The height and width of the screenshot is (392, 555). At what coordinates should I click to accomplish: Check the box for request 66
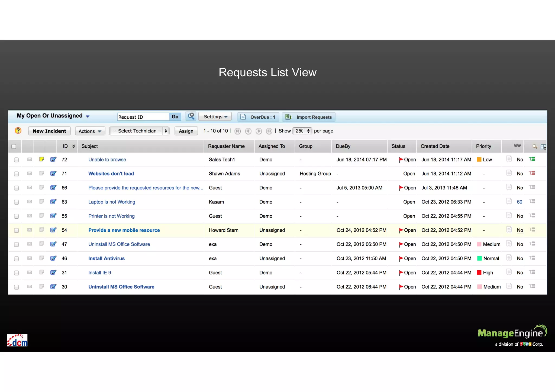(x=17, y=188)
